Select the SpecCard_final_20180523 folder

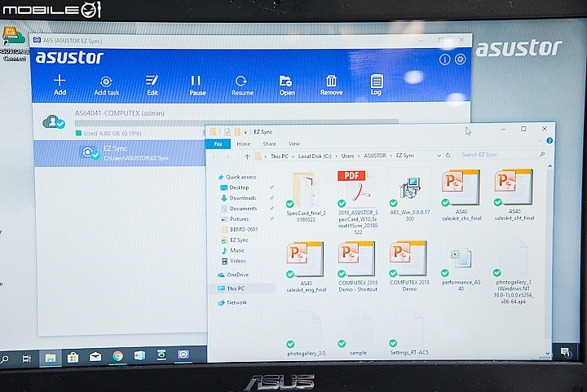tap(306, 196)
